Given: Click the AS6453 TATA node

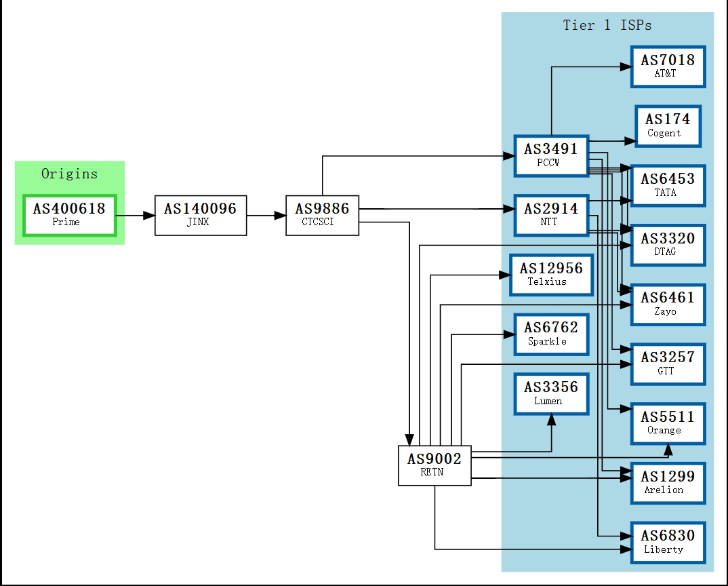Looking at the screenshot, I should coord(668,186).
